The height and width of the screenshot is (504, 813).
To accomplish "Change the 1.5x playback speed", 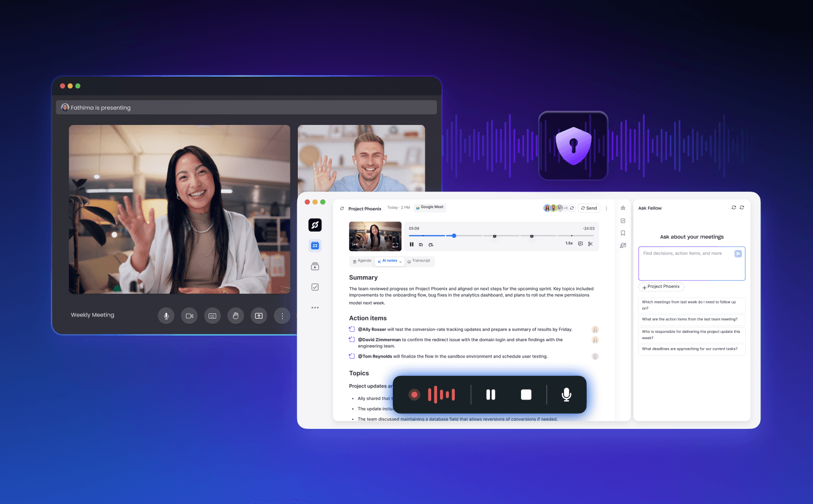I will [x=569, y=244].
